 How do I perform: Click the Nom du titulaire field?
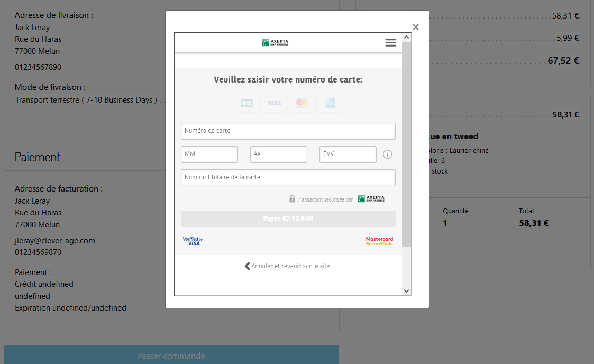tap(288, 178)
